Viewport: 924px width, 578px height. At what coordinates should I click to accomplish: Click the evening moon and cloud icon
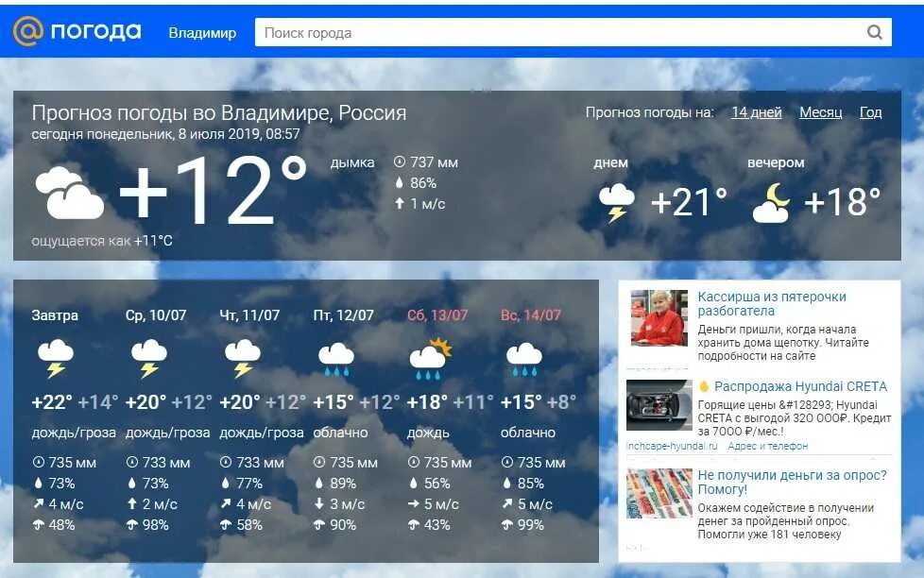(772, 203)
